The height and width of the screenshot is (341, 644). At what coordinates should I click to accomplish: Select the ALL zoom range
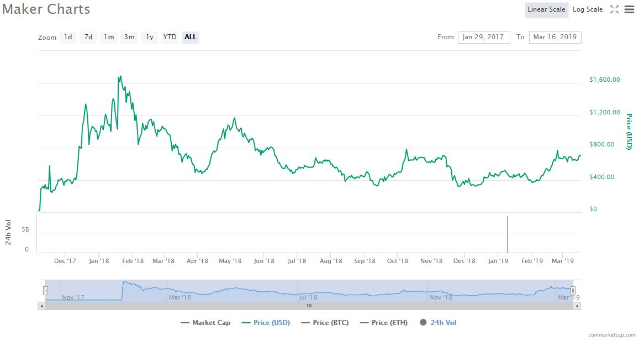tap(191, 37)
